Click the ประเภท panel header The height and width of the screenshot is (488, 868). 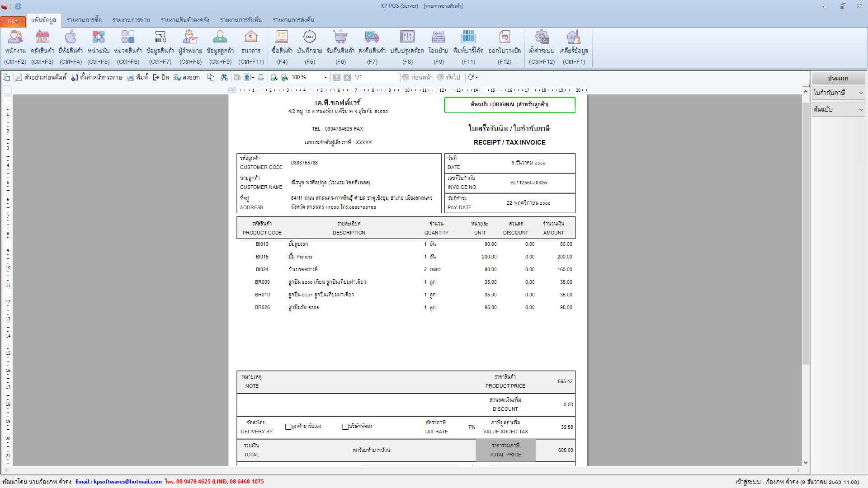point(838,78)
